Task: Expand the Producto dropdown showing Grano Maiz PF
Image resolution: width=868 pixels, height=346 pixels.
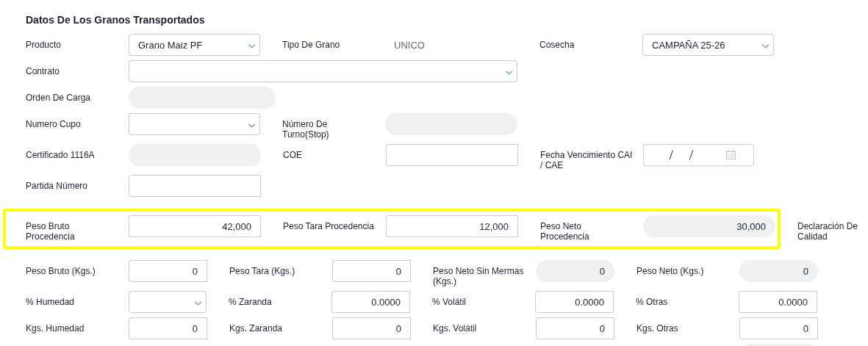Action: [194, 45]
